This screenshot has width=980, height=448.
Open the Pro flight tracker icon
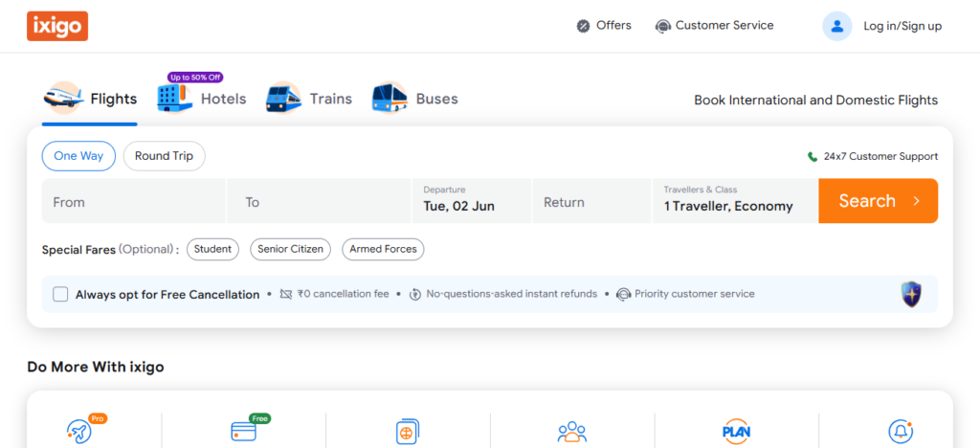79,431
